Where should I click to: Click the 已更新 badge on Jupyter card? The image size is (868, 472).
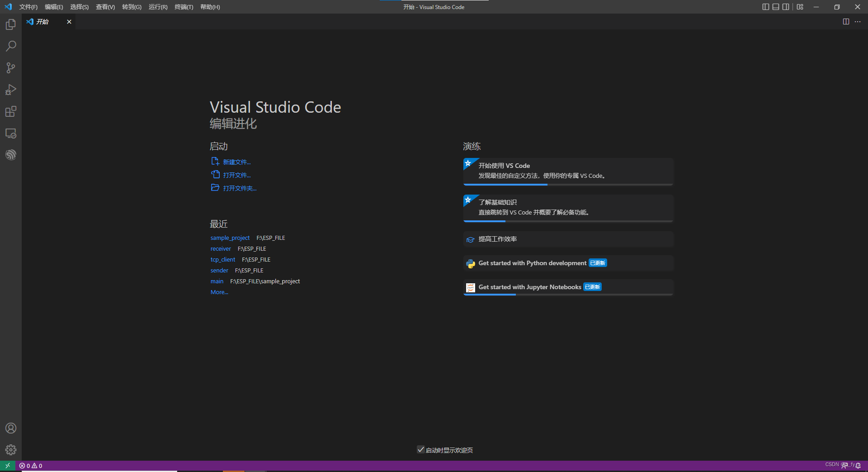592,287
